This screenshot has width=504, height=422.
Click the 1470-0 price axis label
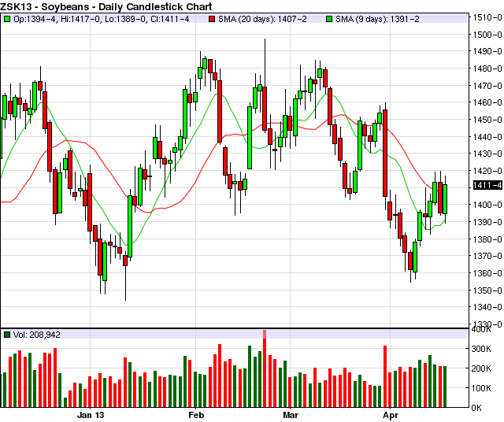click(x=487, y=86)
